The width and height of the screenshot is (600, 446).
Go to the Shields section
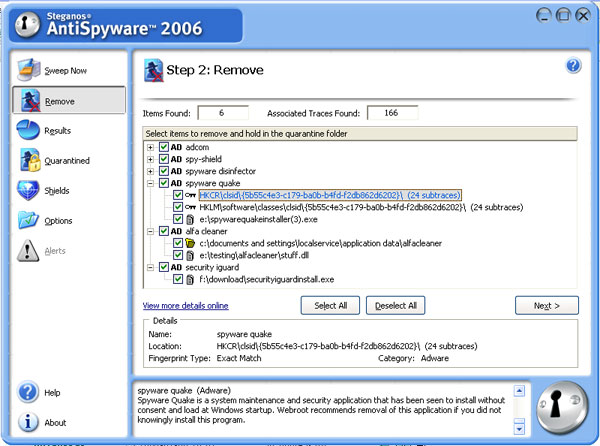click(69, 190)
